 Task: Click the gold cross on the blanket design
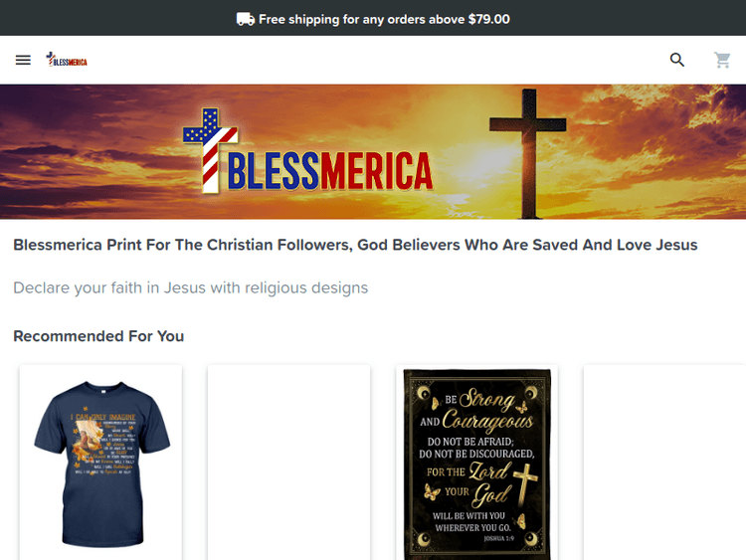[x=525, y=485]
